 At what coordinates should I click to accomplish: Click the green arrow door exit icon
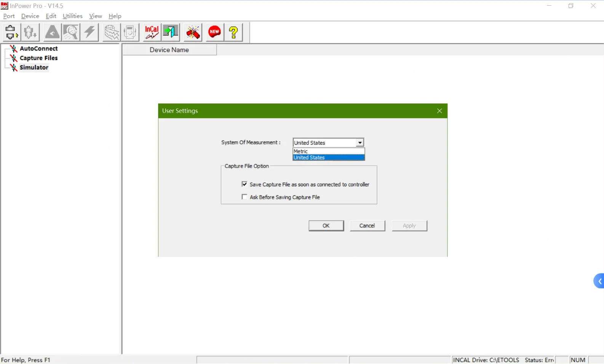(170, 32)
